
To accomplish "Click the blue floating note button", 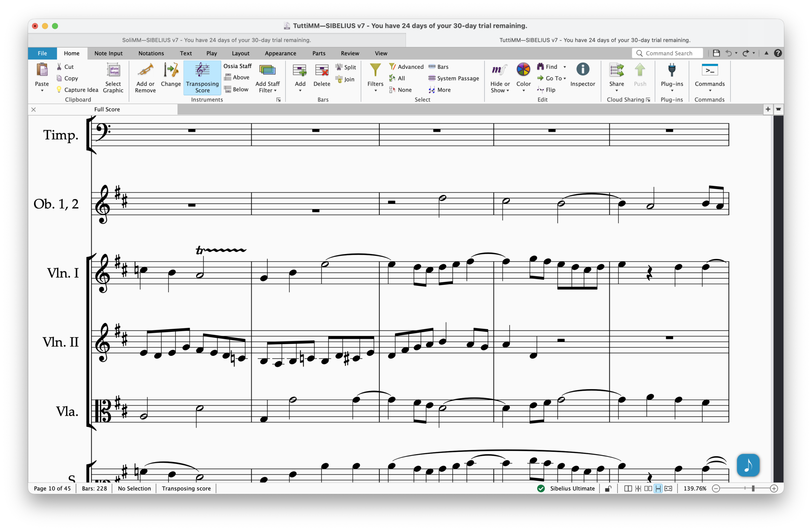I will [x=748, y=465].
